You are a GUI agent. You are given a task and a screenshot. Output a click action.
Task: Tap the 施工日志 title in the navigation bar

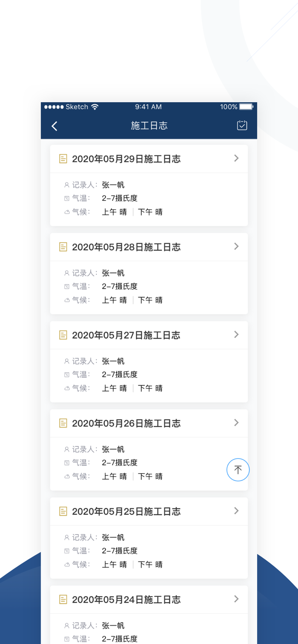coord(149,125)
